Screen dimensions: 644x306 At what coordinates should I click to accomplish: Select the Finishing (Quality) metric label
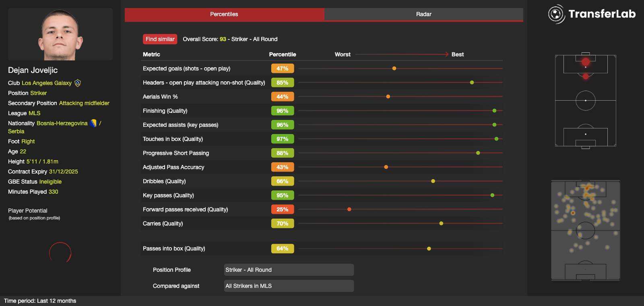click(165, 111)
